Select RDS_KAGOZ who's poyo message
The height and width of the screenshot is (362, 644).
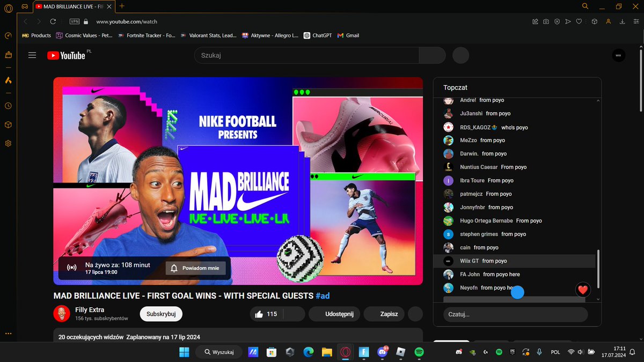(x=514, y=127)
